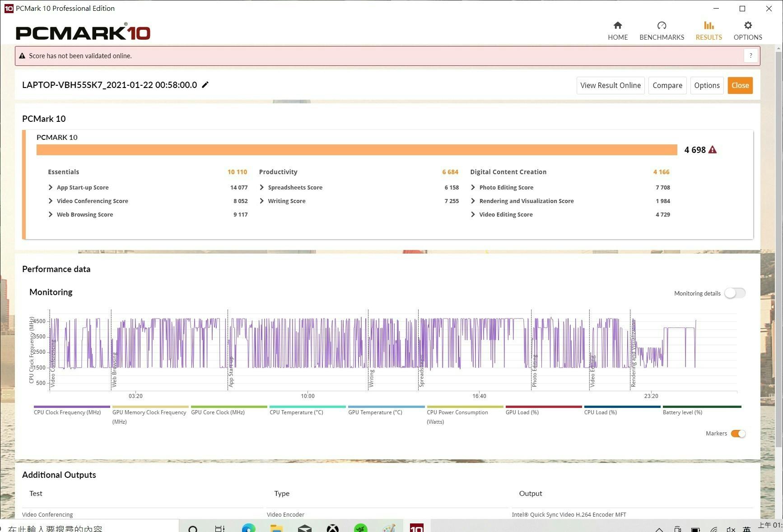This screenshot has width=783, height=532.
Task: Click the Photo Editing marker on chart
Action: click(534, 371)
